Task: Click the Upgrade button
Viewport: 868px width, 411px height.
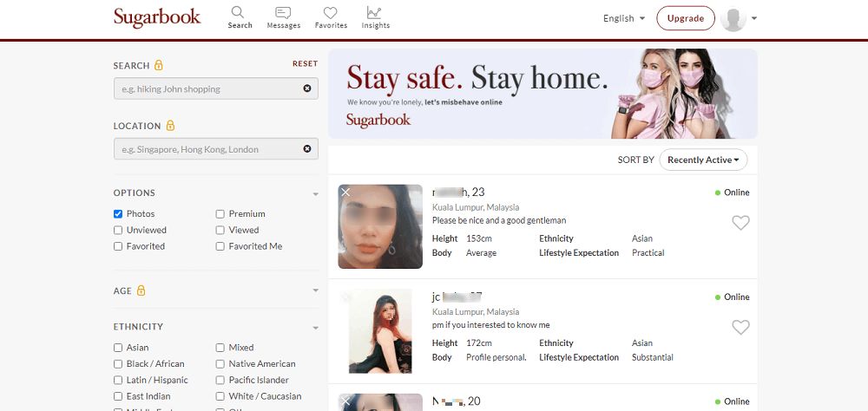Action: click(686, 18)
